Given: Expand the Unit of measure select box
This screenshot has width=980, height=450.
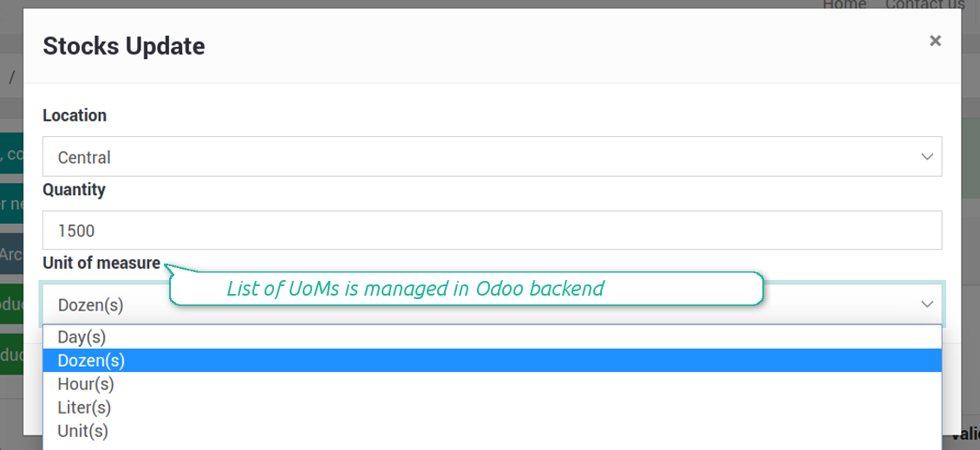Looking at the screenshot, I should click(492, 304).
